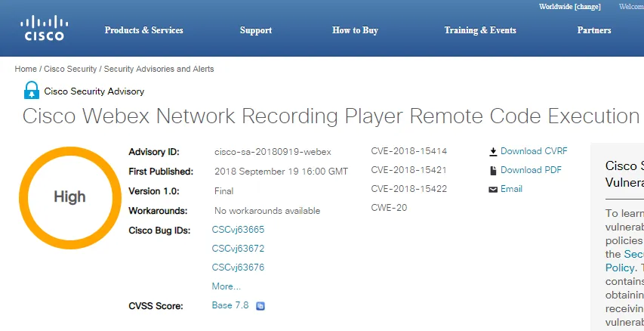Open bug ID CSCvj63672

click(x=239, y=249)
